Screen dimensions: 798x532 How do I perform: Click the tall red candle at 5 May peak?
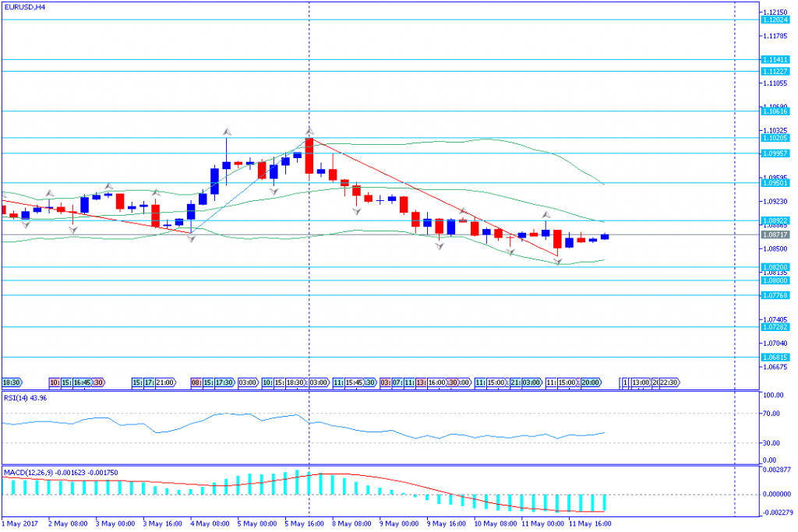[309, 156]
